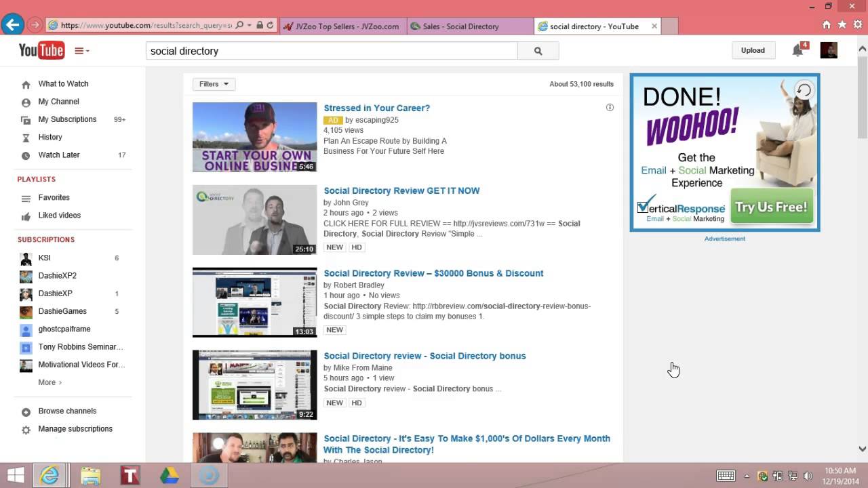Screen dimensions: 868x488
Task: Open the Start Your Own Online Business thumbnail
Action: [x=254, y=137]
